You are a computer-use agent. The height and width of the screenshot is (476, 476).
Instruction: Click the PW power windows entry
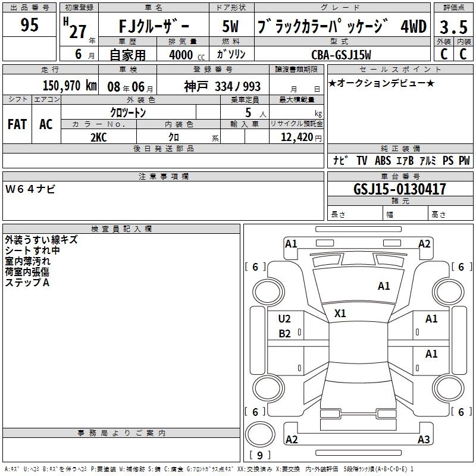464,160
